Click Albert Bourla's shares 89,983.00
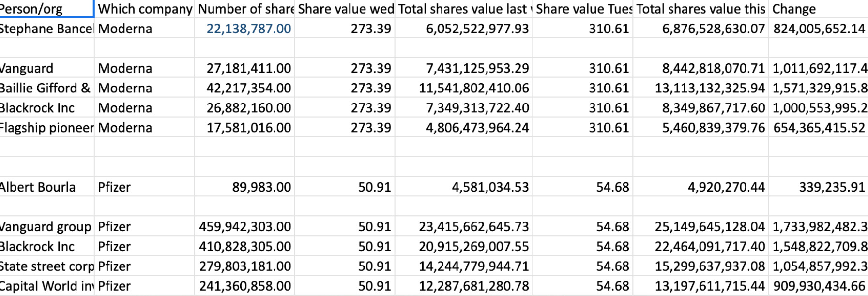Image resolution: width=868 pixels, height=296 pixels. pyautogui.click(x=244, y=187)
